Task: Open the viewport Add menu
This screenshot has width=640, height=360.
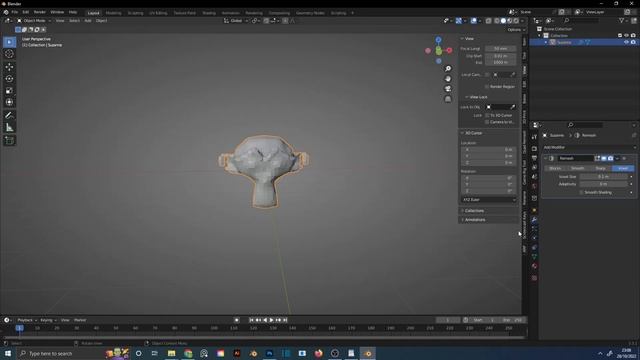Action: click(x=88, y=21)
